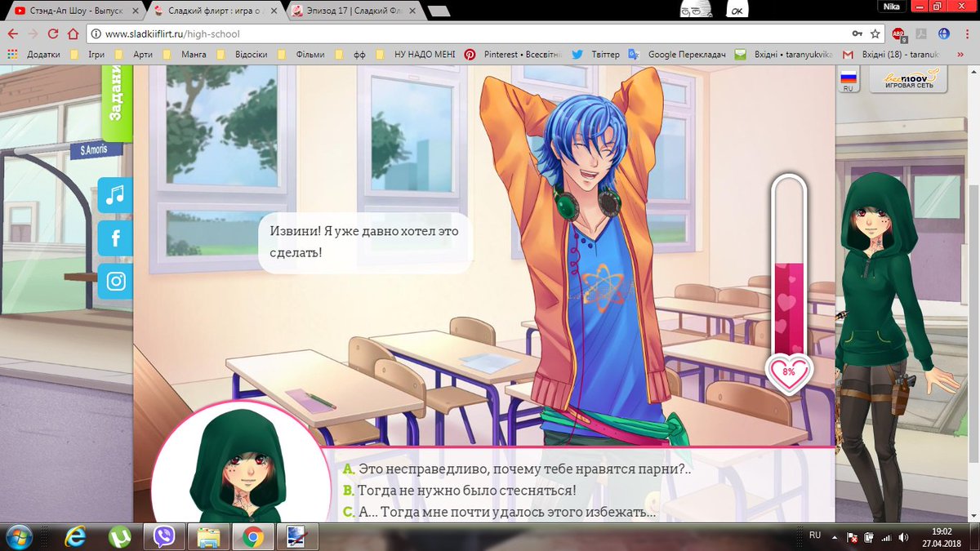Viewport: 980px width, 551px height.
Task: Open the Арти bookmarks folder
Action: [x=134, y=55]
